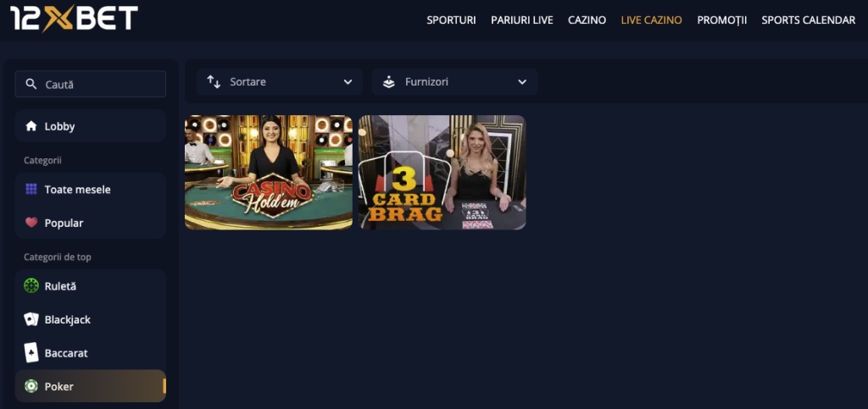Open Pariuri Live page
This screenshot has width=868, height=409.
(522, 20)
